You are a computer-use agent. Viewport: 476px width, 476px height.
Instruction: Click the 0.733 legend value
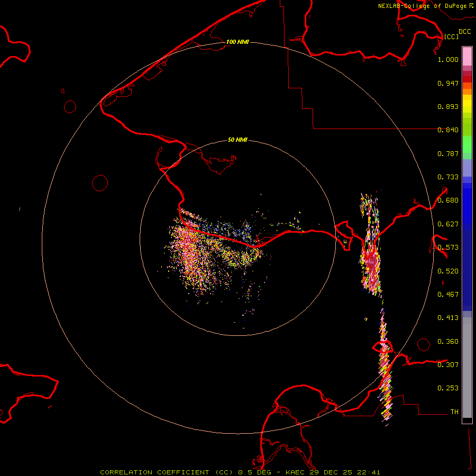point(448,177)
